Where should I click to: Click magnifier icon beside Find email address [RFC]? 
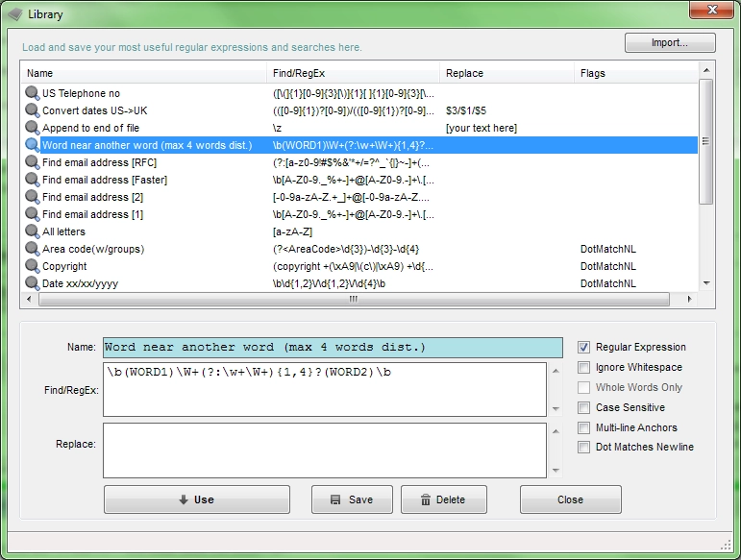(32, 162)
